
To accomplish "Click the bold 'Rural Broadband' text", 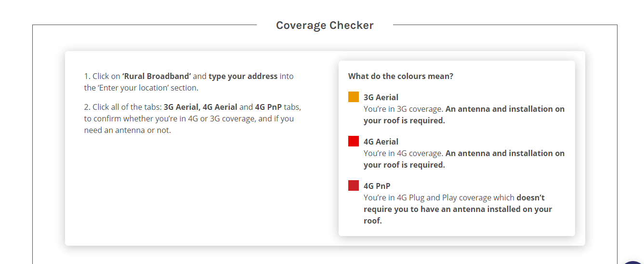I will [x=157, y=76].
